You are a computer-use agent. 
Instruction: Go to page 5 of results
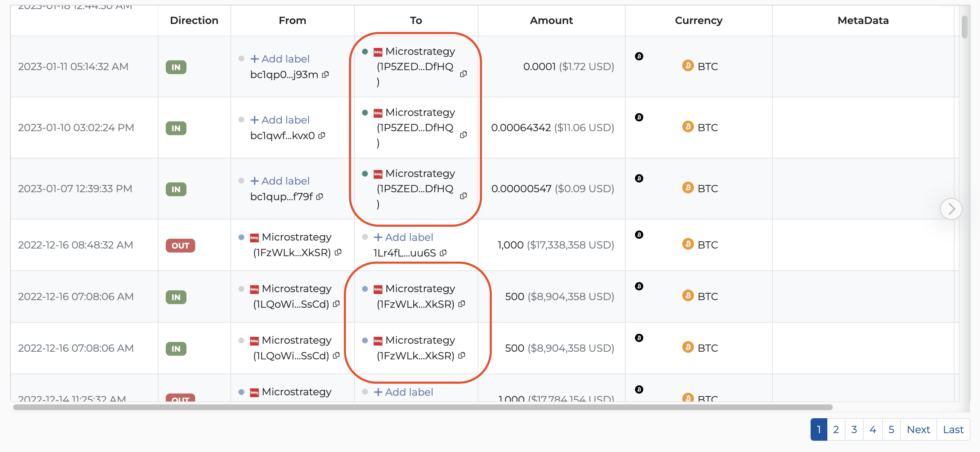pos(891,429)
